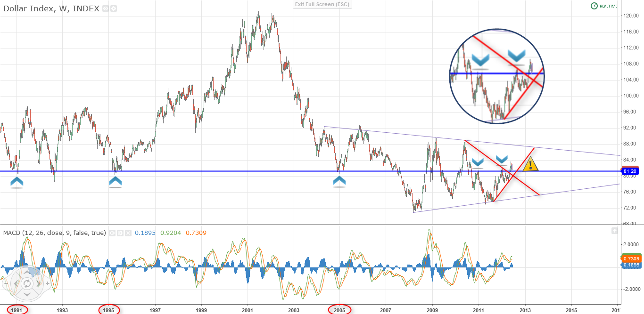Click the 108.00 price axis label
The width and height of the screenshot is (644, 314).
coord(631,64)
